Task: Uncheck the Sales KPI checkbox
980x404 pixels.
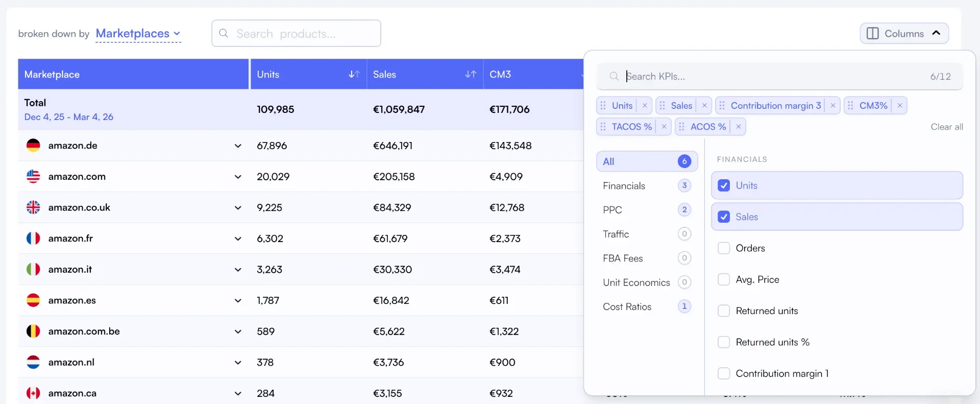Action: 724,217
